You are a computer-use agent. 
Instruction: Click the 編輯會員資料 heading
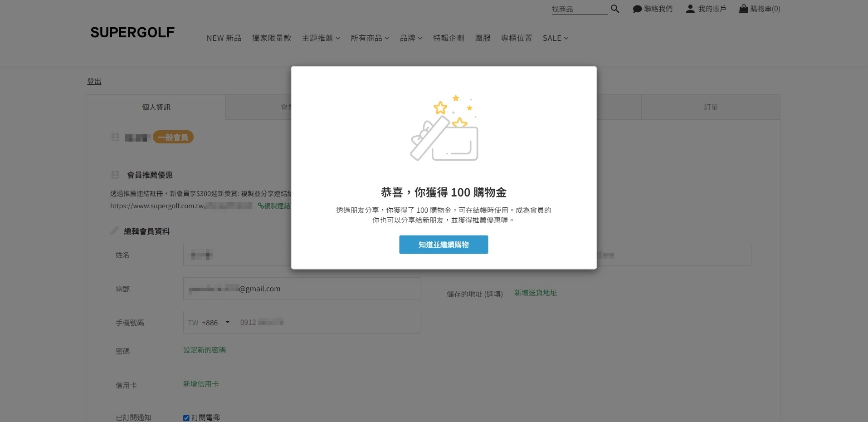click(x=147, y=231)
